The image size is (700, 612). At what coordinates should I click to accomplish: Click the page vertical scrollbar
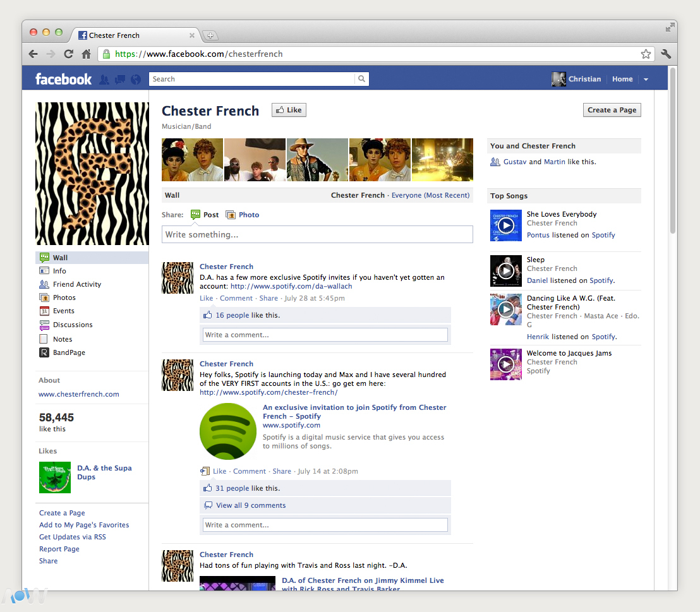coord(673,152)
